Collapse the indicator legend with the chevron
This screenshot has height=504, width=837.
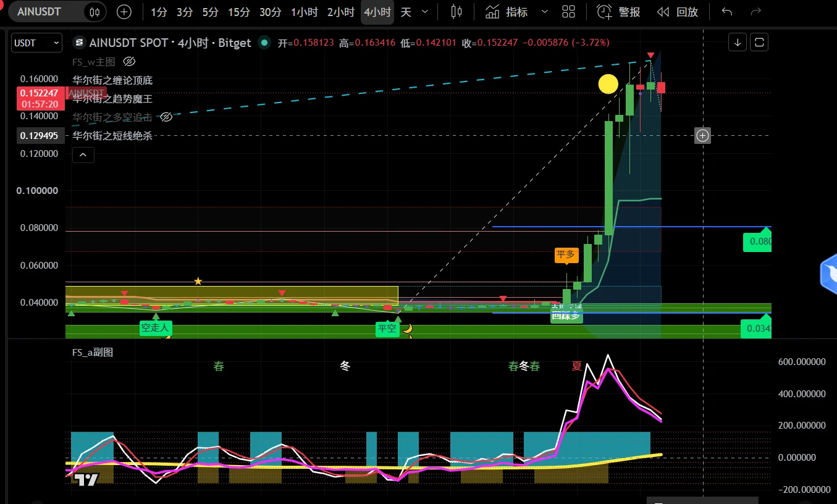pos(83,154)
